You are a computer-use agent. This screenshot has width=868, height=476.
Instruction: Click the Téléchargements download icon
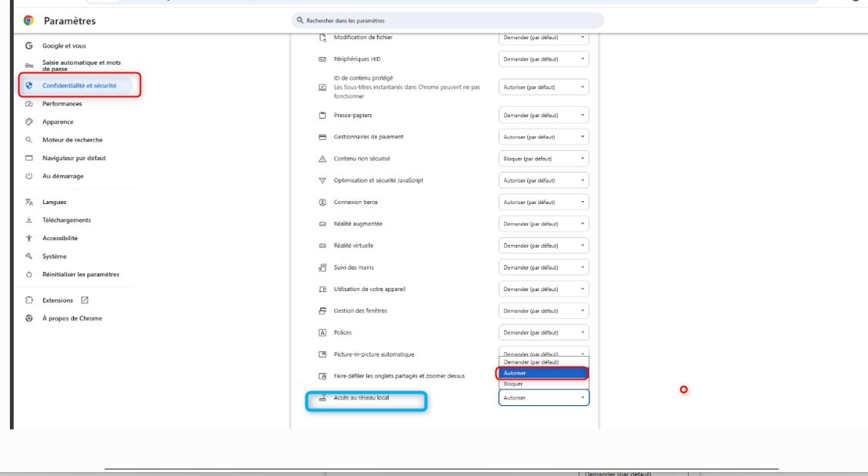click(28, 220)
